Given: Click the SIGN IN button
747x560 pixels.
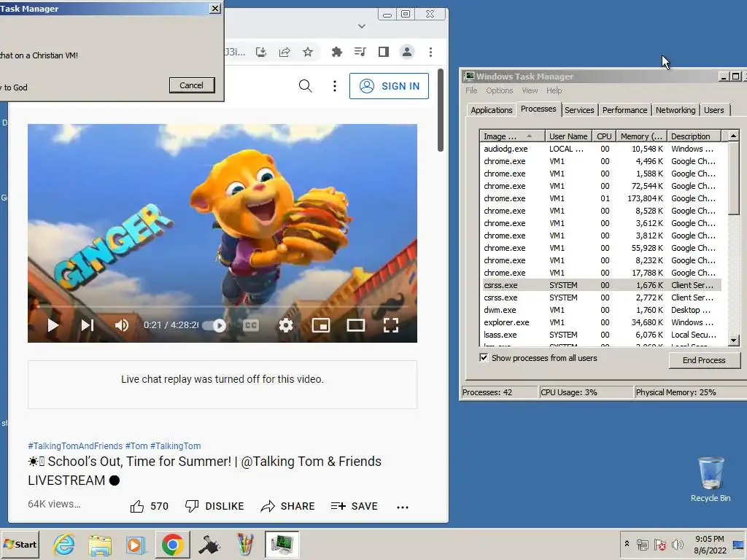Looking at the screenshot, I should [390, 86].
